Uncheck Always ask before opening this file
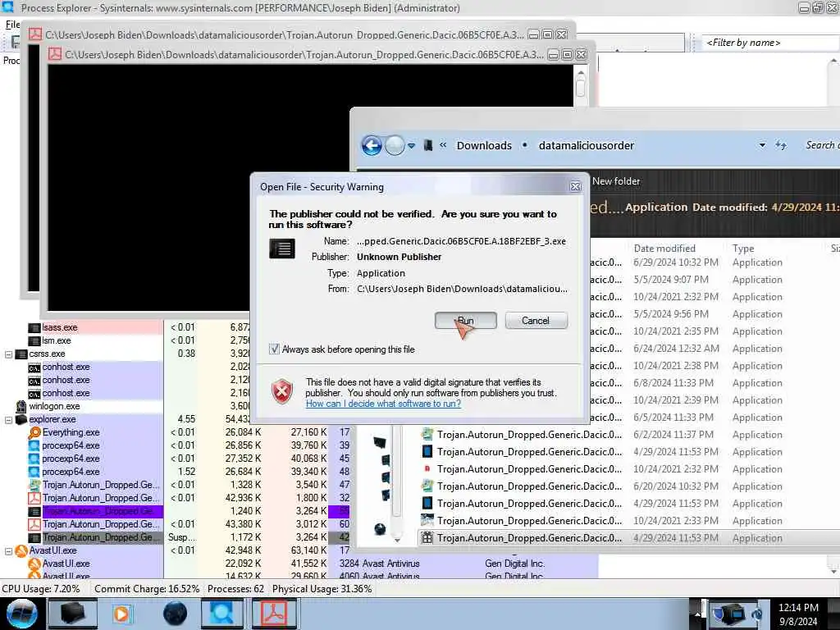Image resolution: width=840 pixels, height=630 pixels. coord(274,349)
